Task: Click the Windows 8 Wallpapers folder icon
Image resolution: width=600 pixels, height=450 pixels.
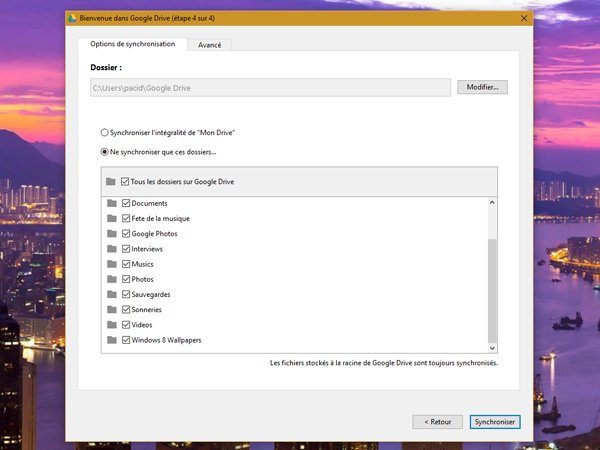Action: 112,340
